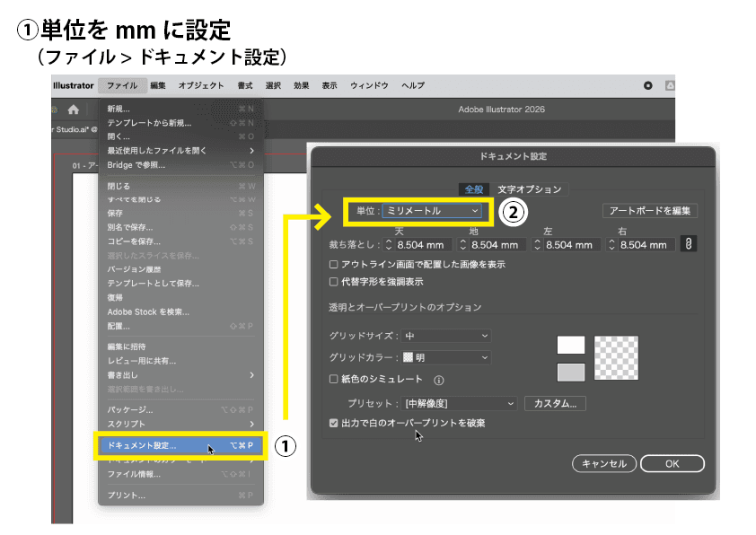The width and height of the screenshot is (756, 535).
Task: Enable 紙色のシミュレート checkbox
Action: pyautogui.click(x=333, y=380)
